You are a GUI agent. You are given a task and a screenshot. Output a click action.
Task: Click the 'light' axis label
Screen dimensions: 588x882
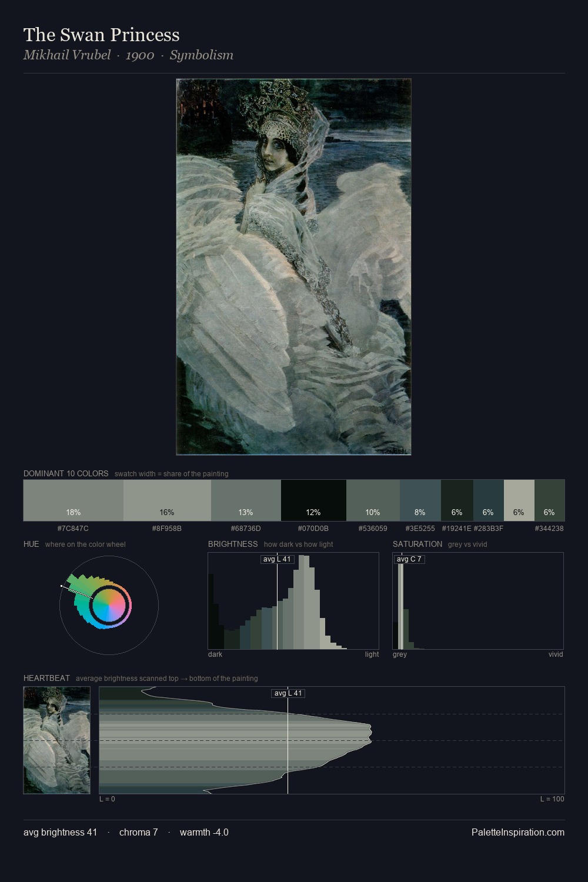pos(372,654)
